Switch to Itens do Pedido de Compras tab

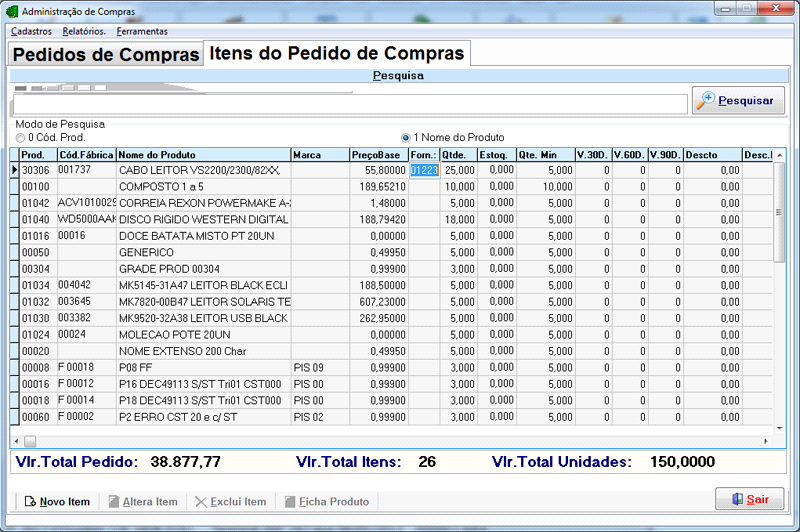coord(336,53)
